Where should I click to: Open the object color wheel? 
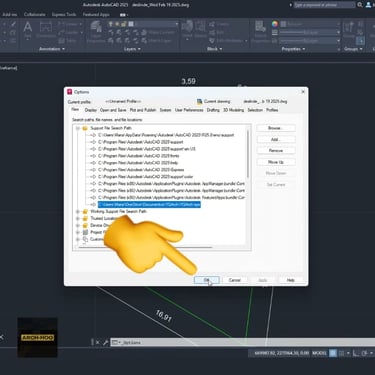tap(275, 24)
